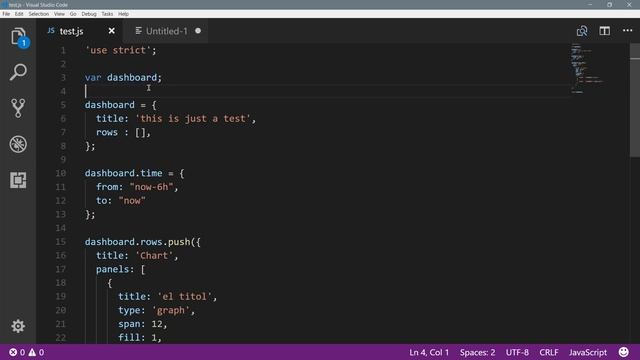Screen dimensions: 640x360
Task: Click the Open Changes icon in editor toolbar
Action: [x=582, y=31]
